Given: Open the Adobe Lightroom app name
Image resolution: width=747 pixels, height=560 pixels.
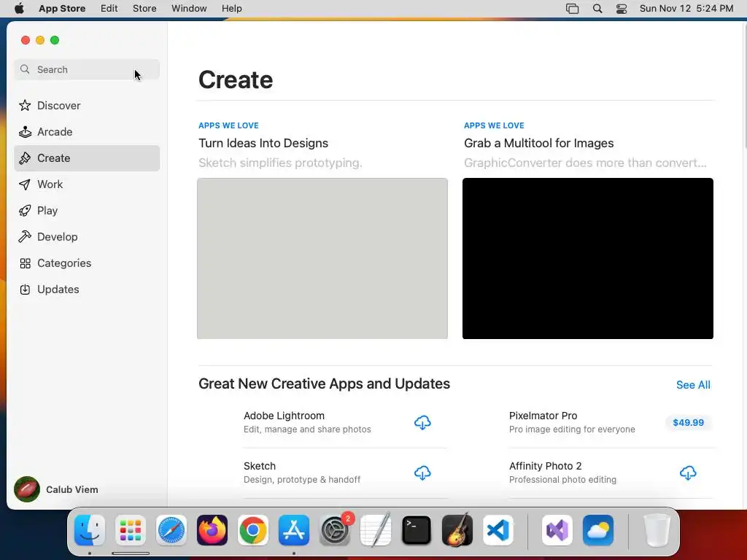Looking at the screenshot, I should [x=284, y=416].
